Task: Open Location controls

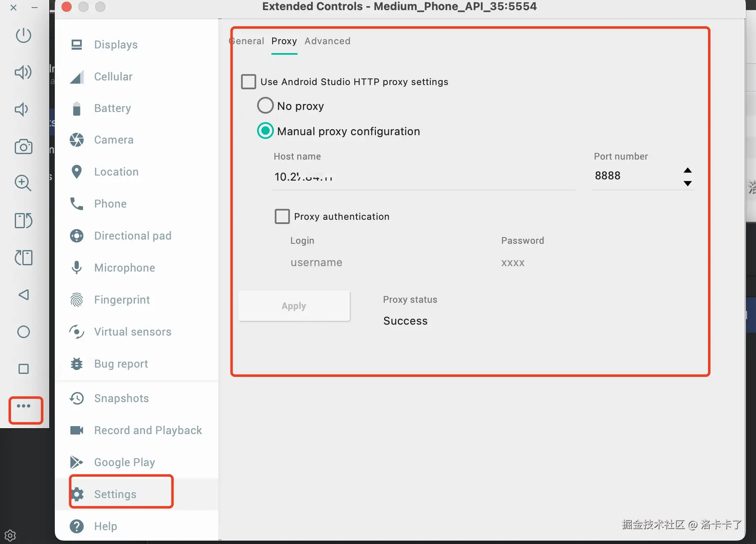Action: tap(137, 172)
